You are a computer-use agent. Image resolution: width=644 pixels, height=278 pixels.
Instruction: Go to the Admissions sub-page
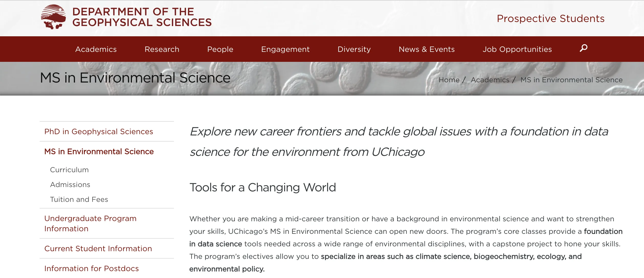pos(70,184)
